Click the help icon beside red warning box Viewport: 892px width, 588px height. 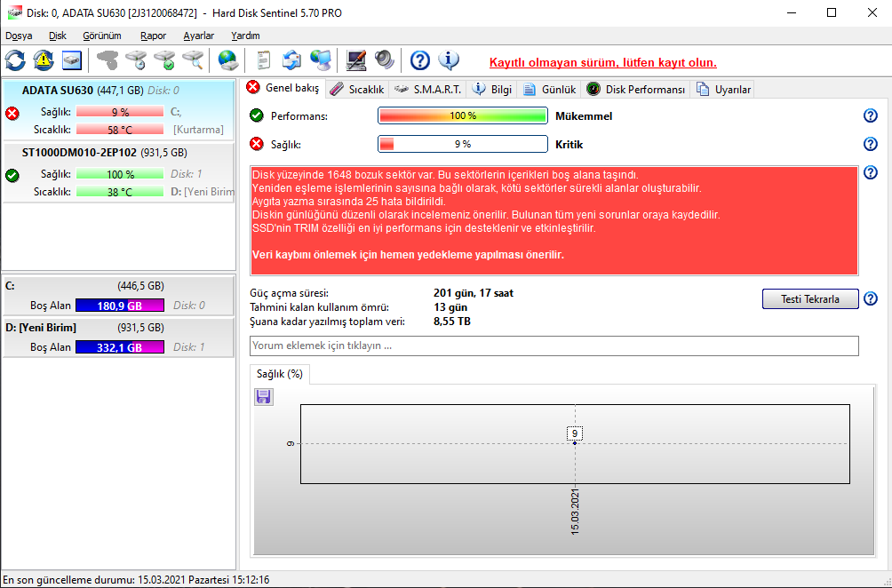click(x=871, y=172)
